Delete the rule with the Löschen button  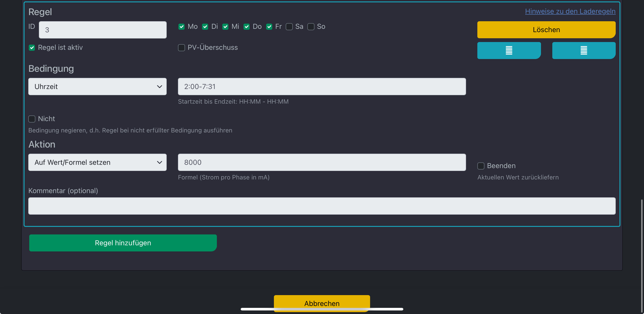(x=546, y=30)
